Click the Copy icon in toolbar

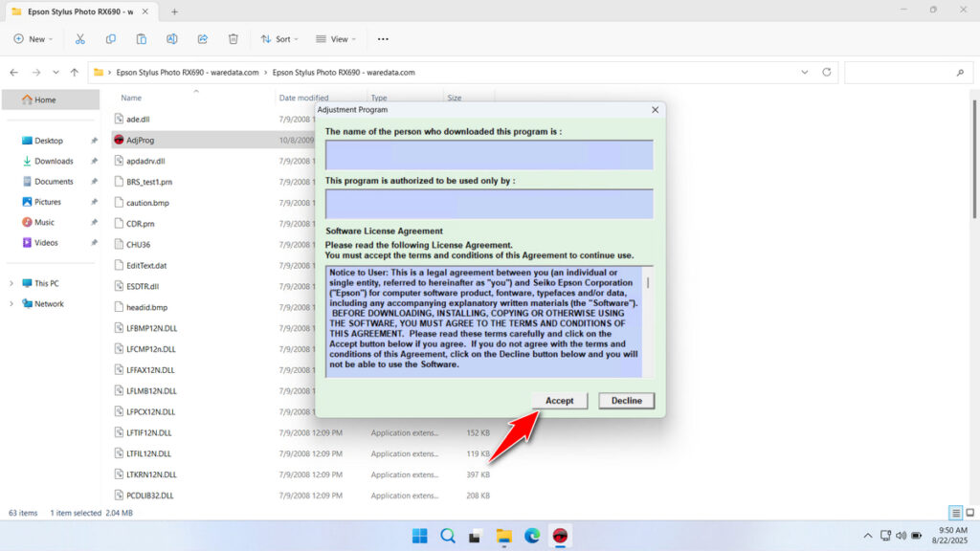point(111,38)
